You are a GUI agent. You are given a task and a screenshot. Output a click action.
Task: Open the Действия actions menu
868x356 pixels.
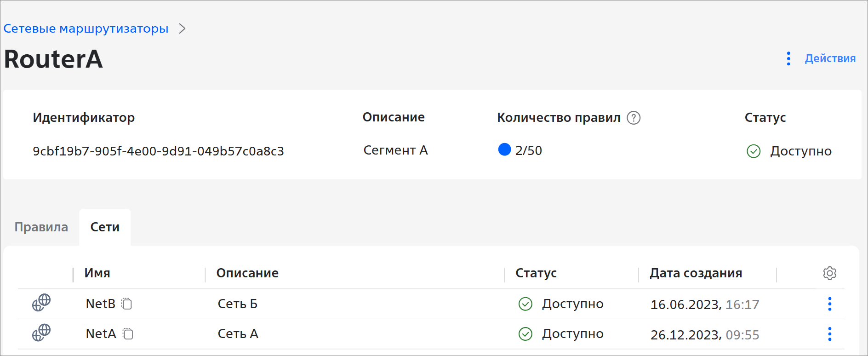(x=830, y=58)
